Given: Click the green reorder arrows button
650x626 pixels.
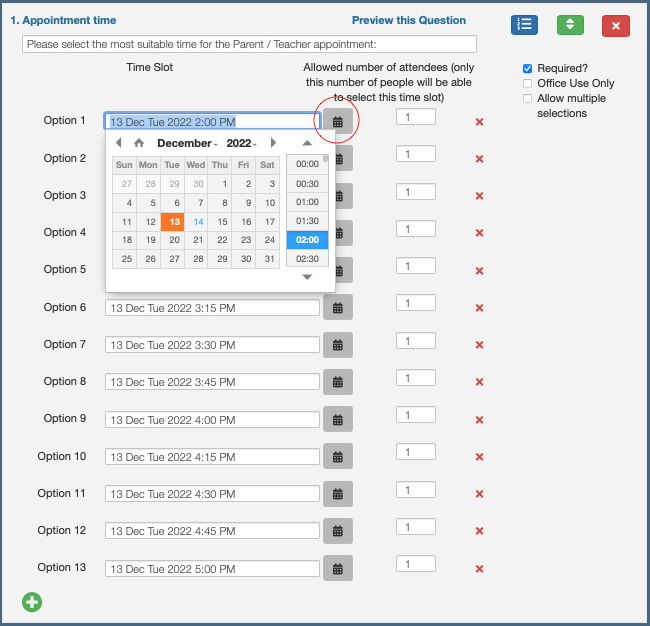Looking at the screenshot, I should pyautogui.click(x=569, y=25).
